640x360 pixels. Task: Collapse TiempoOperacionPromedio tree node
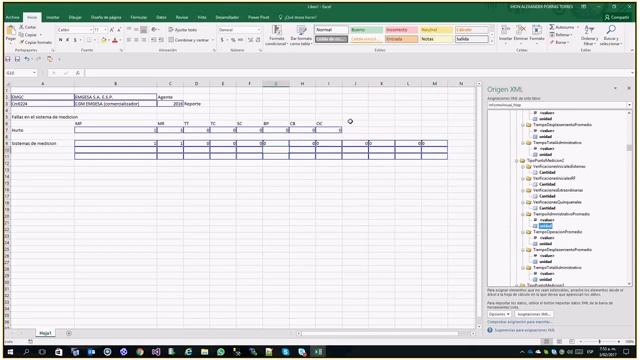pyautogui.click(x=523, y=232)
